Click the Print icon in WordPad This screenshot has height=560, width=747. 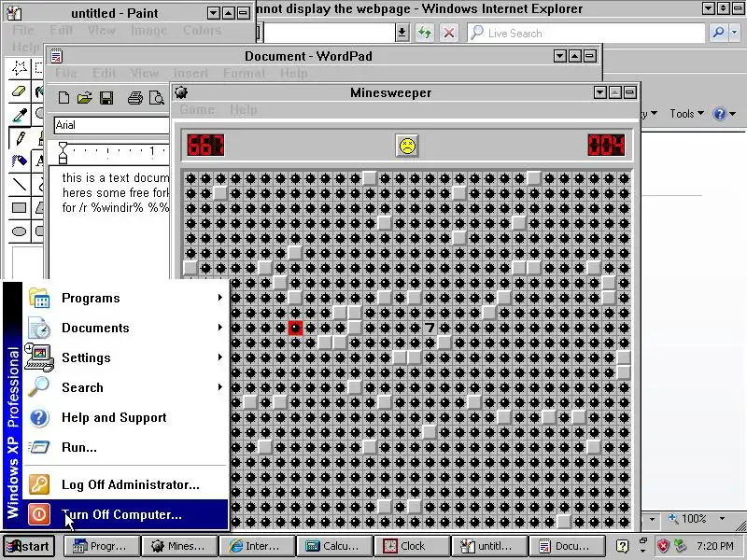point(134,98)
